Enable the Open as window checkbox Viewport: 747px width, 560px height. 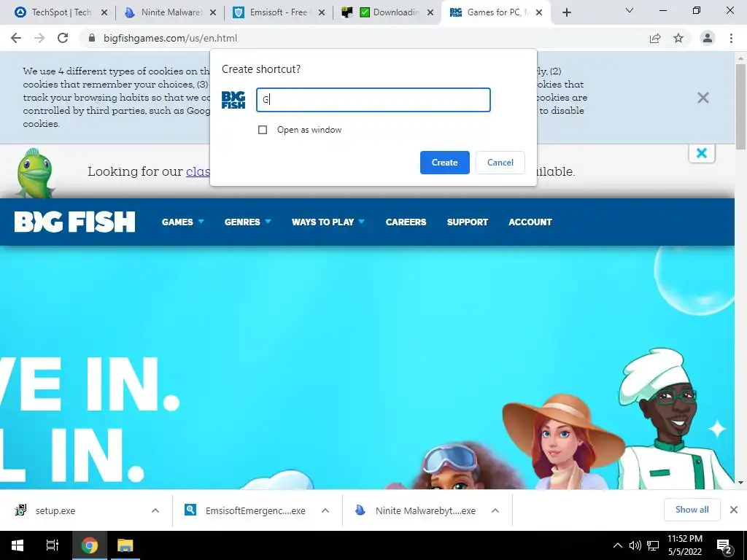[x=263, y=130]
